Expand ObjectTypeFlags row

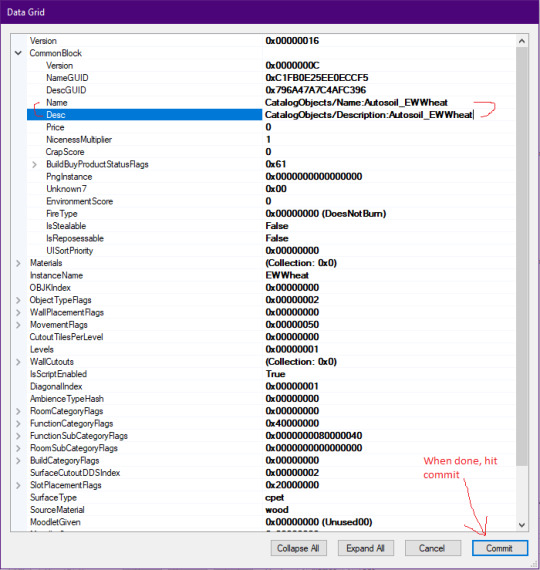click(18, 300)
